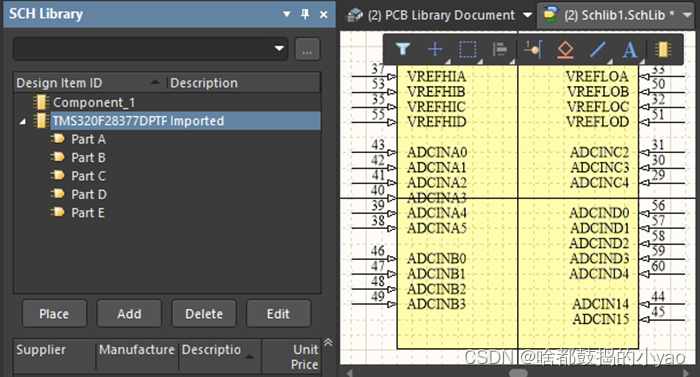Open SCH Library panel options arrow
Screen dimensions: 700x377
287,14
